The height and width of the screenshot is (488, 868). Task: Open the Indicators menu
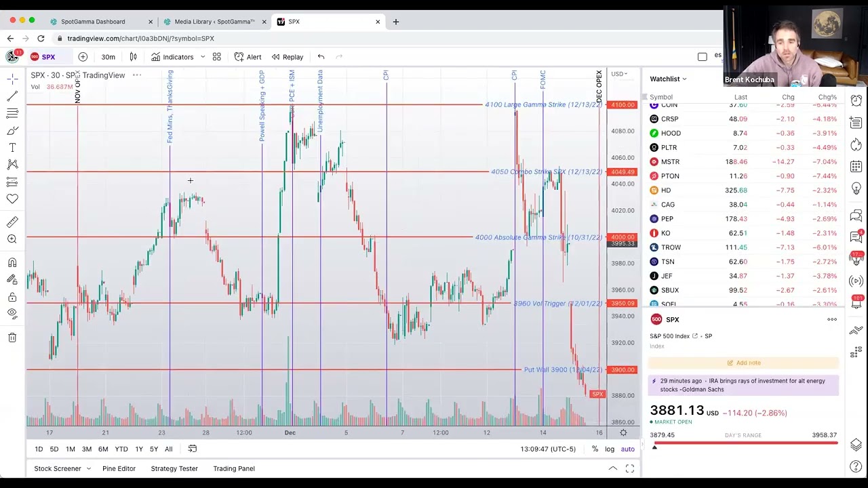pyautogui.click(x=172, y=57)
